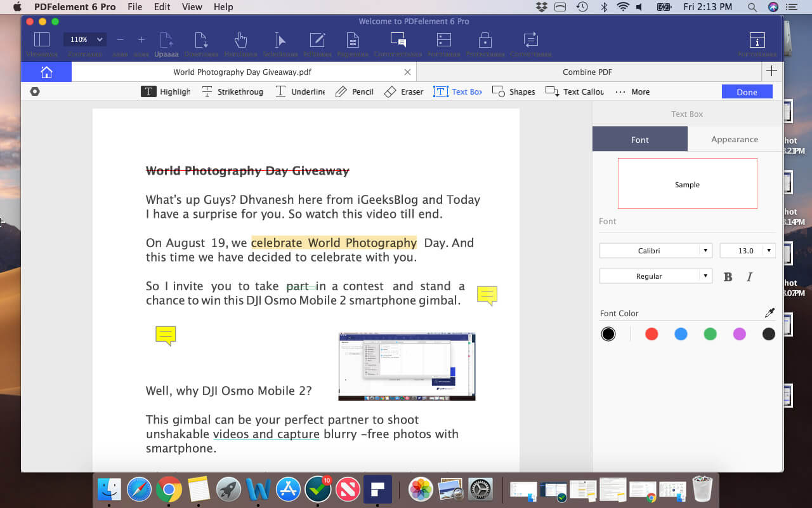Open the Regular font style dropdown
This screenshot has height=508, width=812.
point(655,276)
